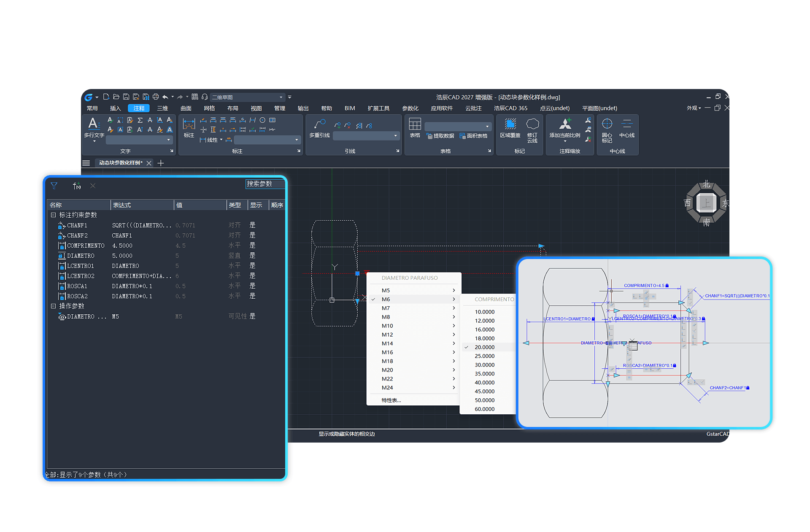Click the headset support icon
Viewport: 810px width, 532px height.
click(x=205, y=97)
